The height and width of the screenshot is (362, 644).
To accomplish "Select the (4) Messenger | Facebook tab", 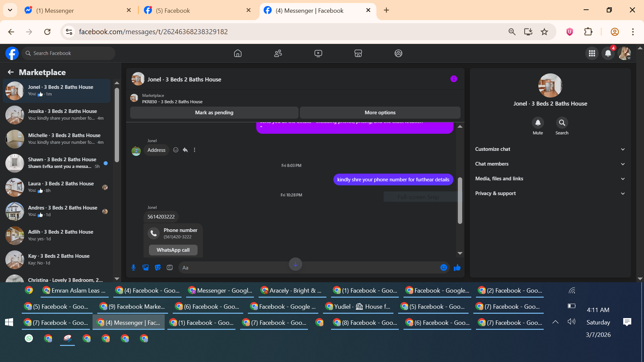I will click(x=317, y=10).
